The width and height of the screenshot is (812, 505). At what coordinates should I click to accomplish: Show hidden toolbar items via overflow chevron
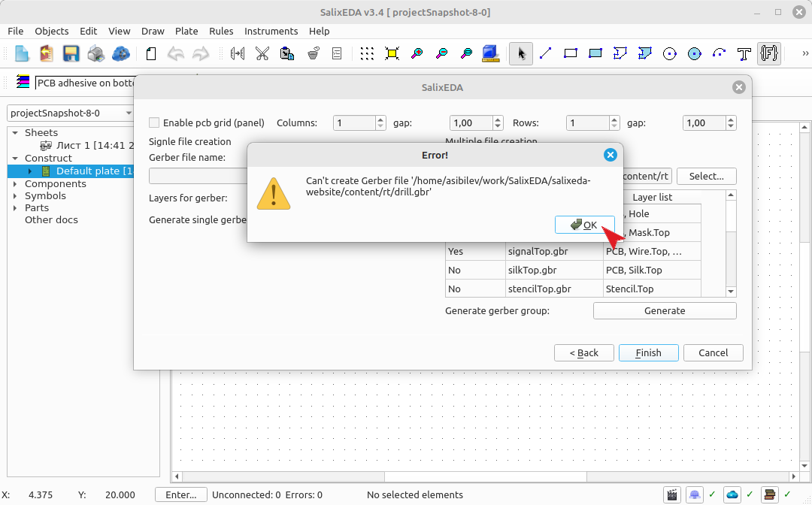point(804,53)
